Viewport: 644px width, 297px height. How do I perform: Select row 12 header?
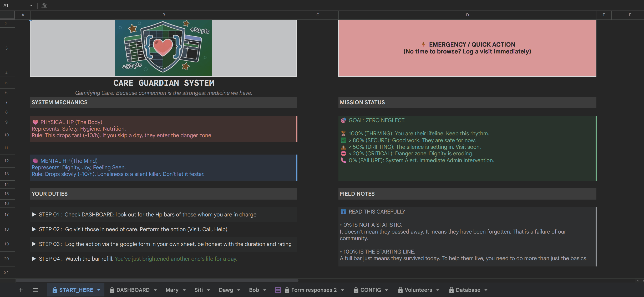[x=7, y=161]
